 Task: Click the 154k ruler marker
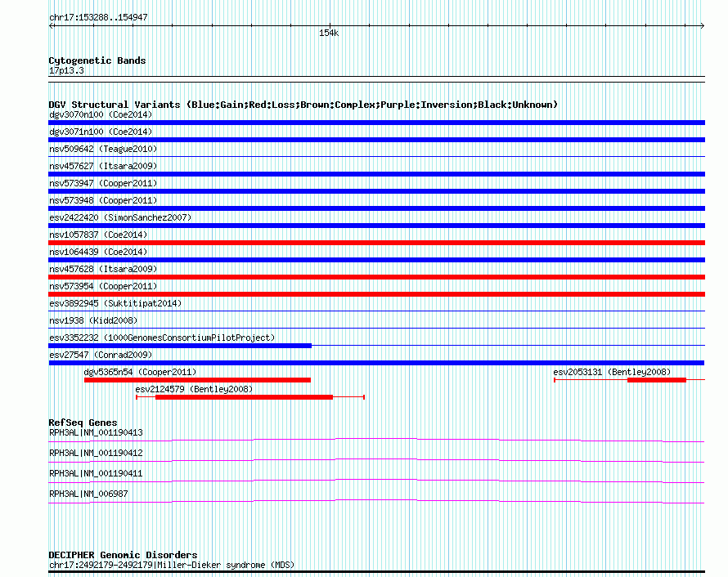click(329, 33)
